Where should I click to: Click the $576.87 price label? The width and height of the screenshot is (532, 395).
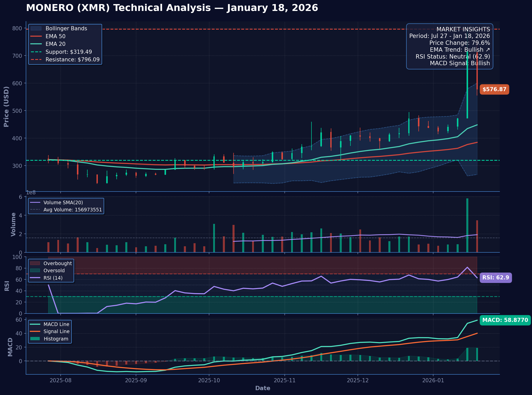click(x=494, y=89)
